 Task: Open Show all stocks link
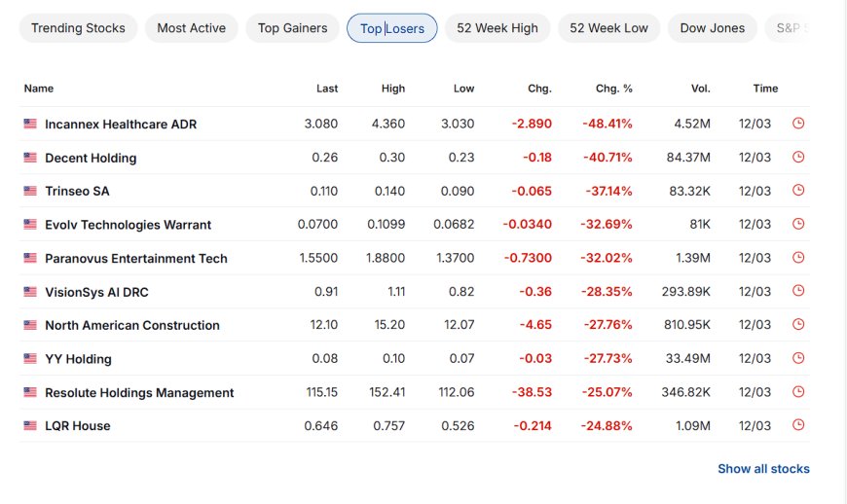(763, 469)
